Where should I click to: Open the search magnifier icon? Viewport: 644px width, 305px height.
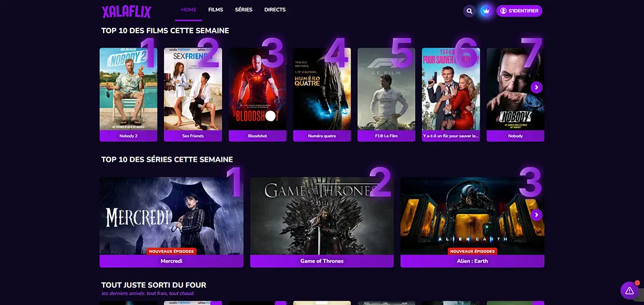[x=470, y=11]
